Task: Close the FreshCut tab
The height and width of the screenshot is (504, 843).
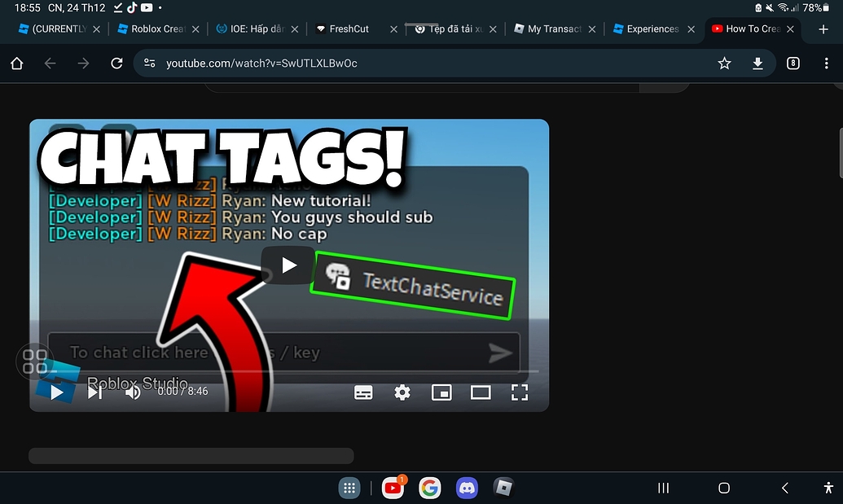Action: 393,29
